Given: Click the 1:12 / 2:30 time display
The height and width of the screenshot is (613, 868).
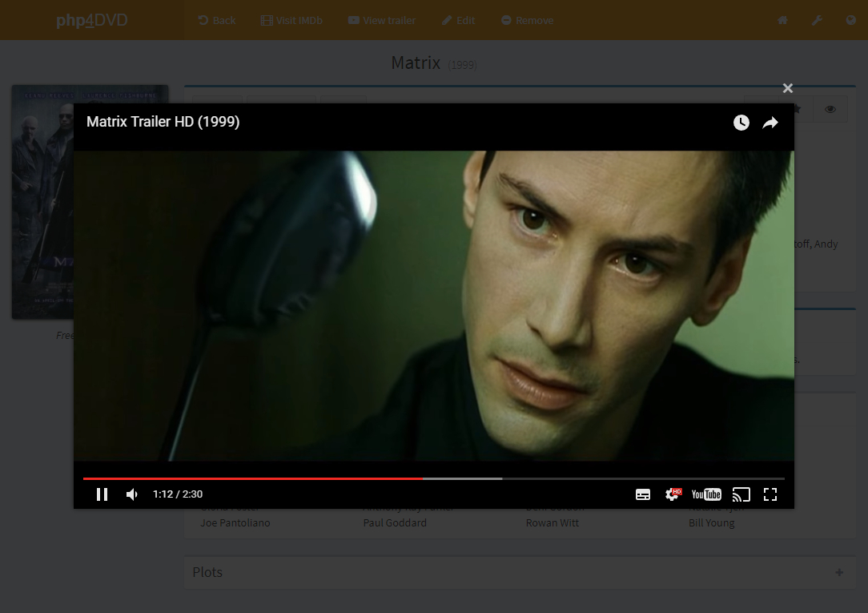Looking at the screenshot, I should tap(178, 494).
